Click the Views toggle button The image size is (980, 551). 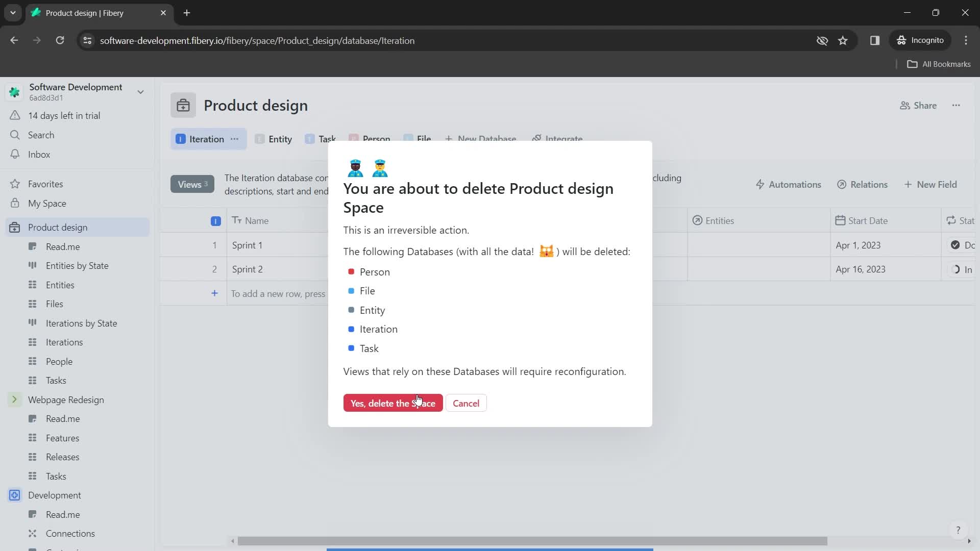click(x=191, y=184)
